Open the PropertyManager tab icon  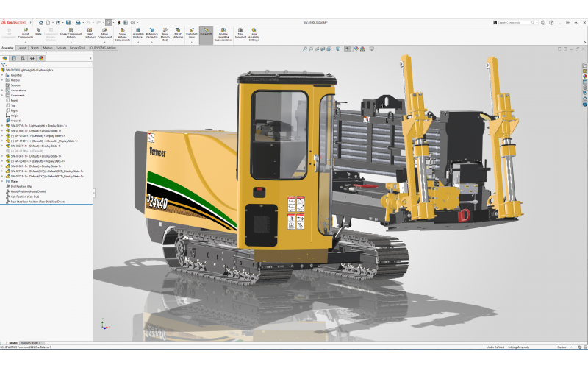14,58
